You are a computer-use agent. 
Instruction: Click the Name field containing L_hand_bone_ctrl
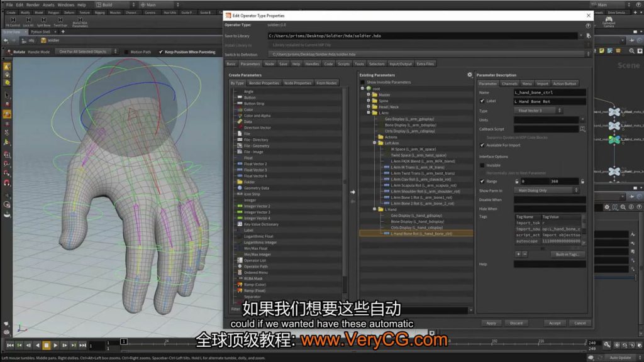550,92
